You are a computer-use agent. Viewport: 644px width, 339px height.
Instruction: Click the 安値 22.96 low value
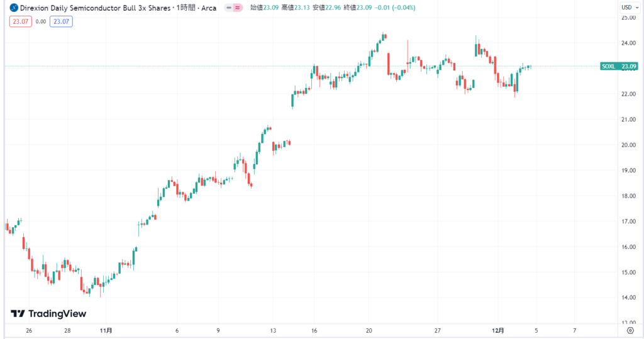(326, 8)
